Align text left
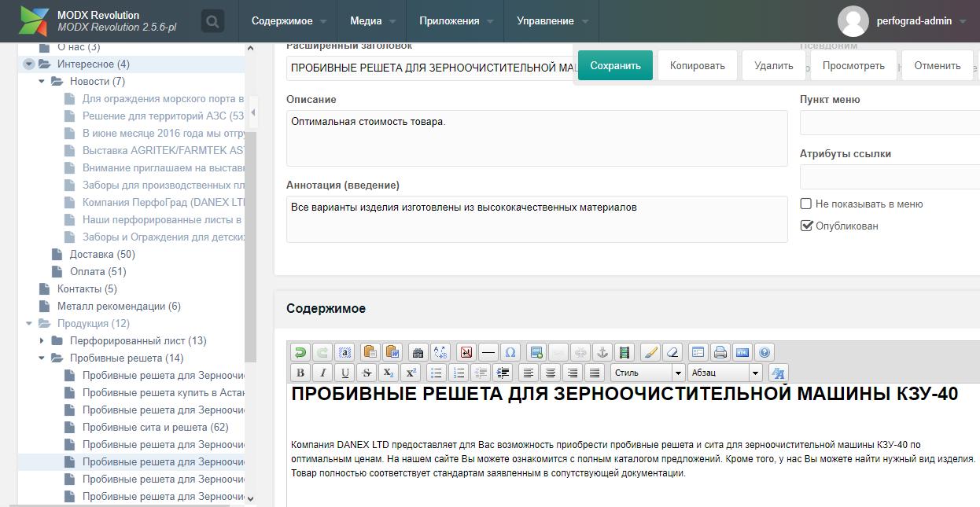This screenshot has height=507, width=980. [x=529, y=373]
